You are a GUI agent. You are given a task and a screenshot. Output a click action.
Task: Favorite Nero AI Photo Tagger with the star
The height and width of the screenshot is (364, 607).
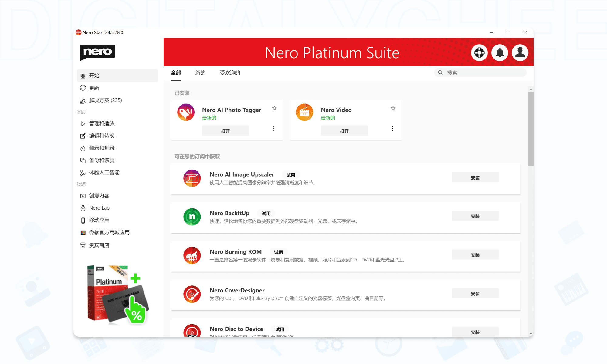[274, 108]
